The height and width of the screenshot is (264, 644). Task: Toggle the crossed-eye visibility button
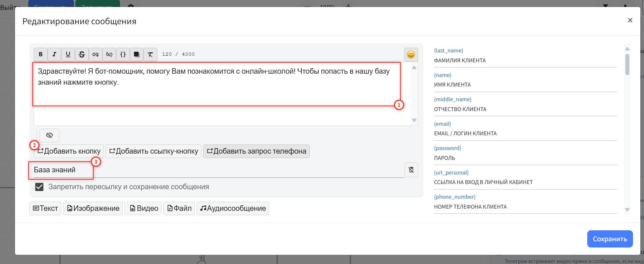[49, 135]
